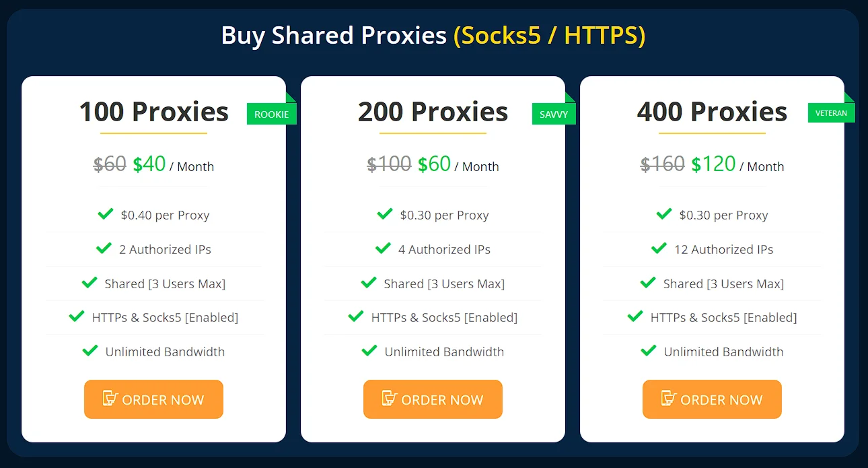Order the 400 Proxies plan

(x=712, y=399)
